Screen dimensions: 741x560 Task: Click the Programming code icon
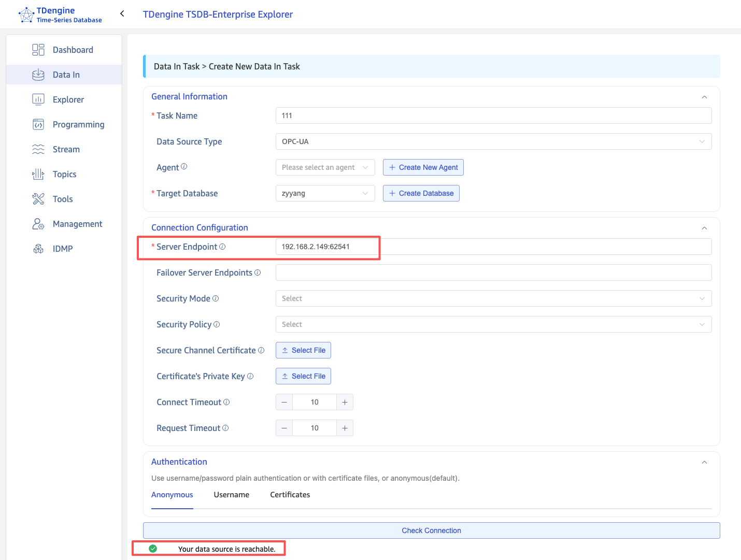(38, 124)
